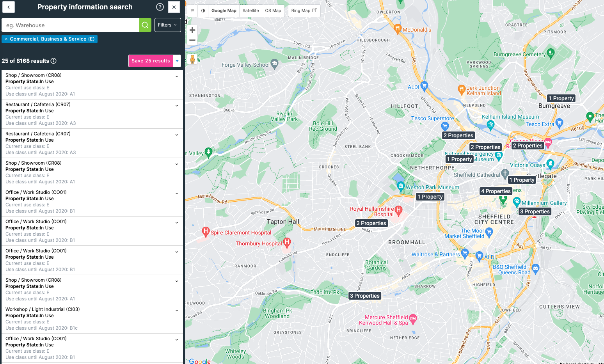
Task: Expand the Restaurant / Cafeteria (CR07) result
Action: (x=176, y=105)
